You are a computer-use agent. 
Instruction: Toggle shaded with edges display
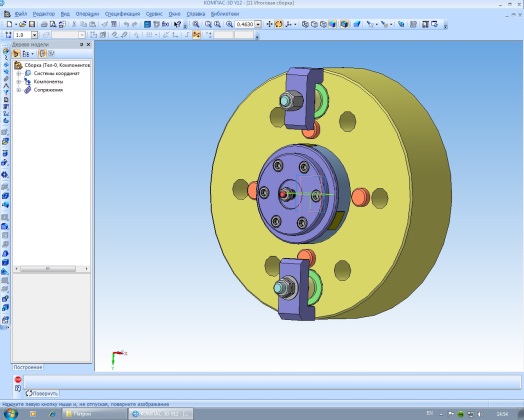tap(345, 24)
